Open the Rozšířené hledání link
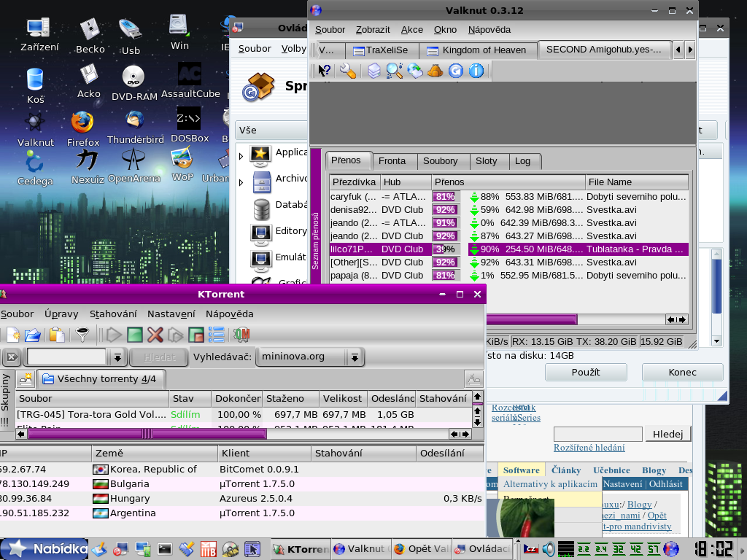Screen dimensions: 747x560 (589, 448)
